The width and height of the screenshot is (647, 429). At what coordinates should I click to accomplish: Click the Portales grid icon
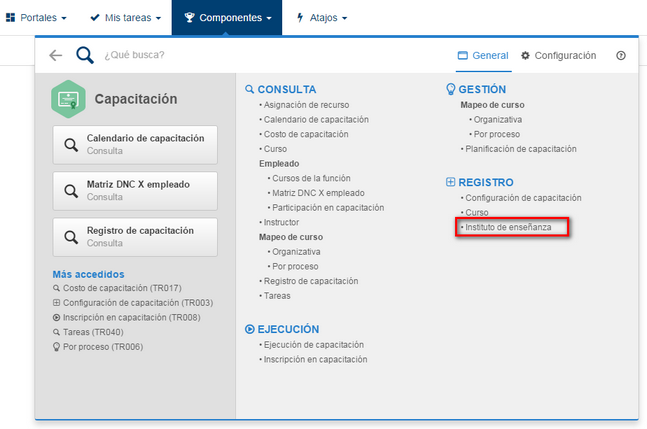pyautogui.click(x=10, y=17)
